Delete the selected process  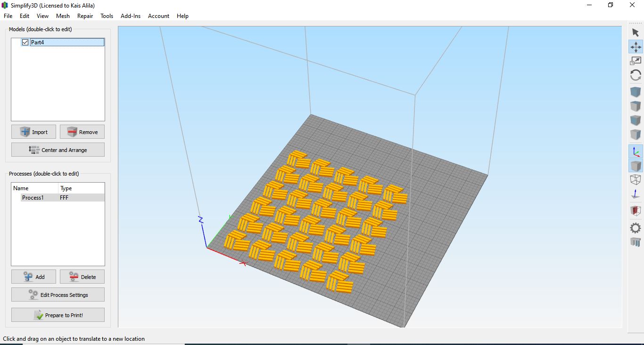coord(82,277)
